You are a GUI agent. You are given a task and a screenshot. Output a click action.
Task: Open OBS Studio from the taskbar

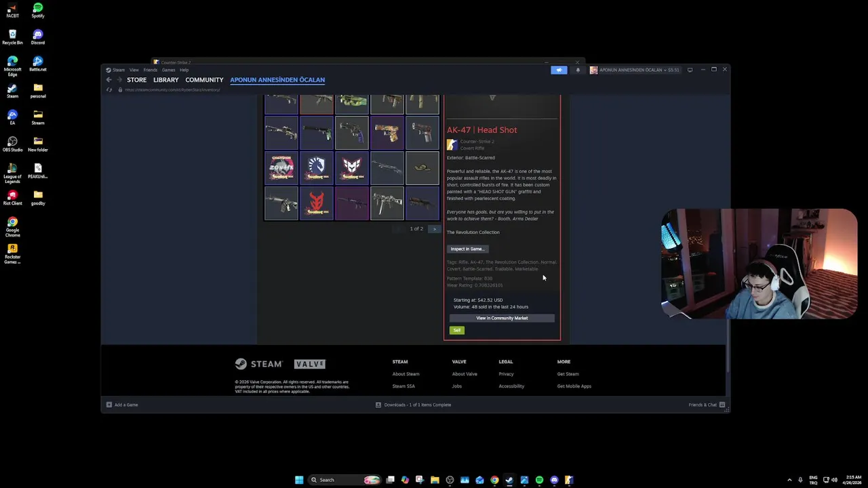pos(450,480)
